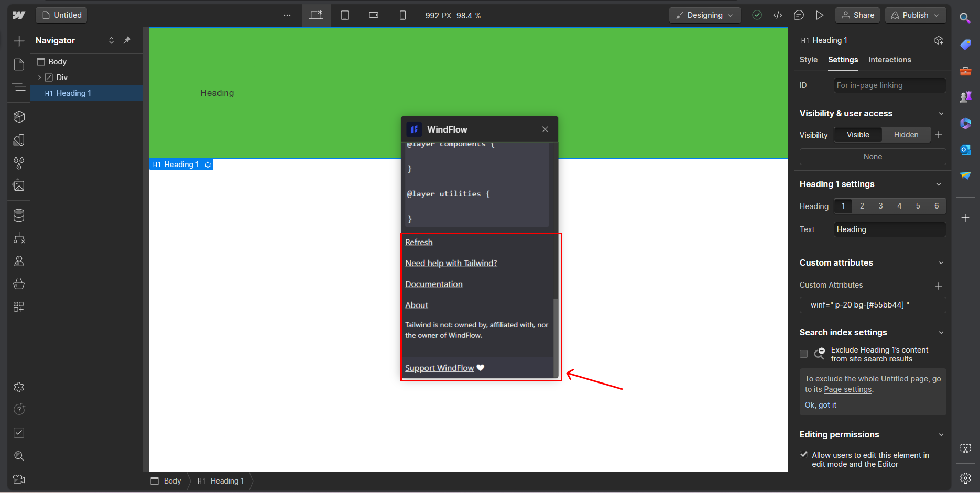The image size is (980, 493).
Task: Open the Ecommerce basket icon
Action: (19, 284)
